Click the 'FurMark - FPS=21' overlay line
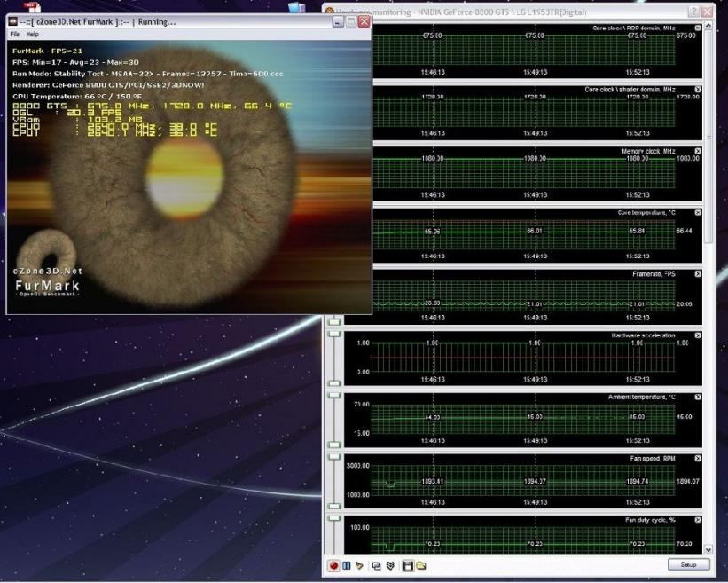This screenshot has width=728, height=583. click(x=47, y=51)
